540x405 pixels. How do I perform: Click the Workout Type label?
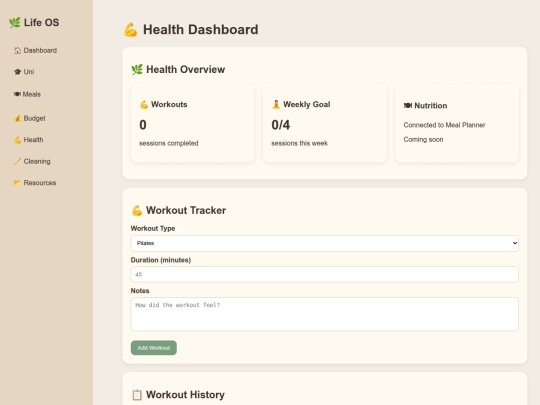(153, 228)
